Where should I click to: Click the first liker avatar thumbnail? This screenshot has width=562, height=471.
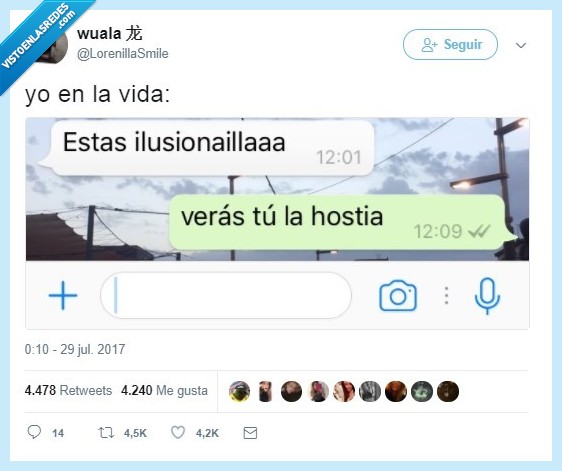coord(239,391)
